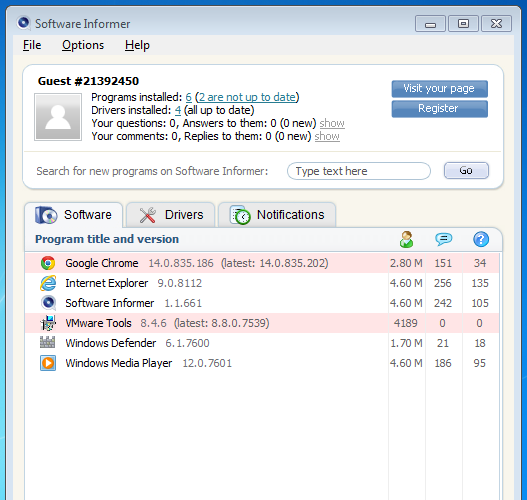Open the Help menu
Viewport: 527px width, 500px height.
(x=137, y=45)
